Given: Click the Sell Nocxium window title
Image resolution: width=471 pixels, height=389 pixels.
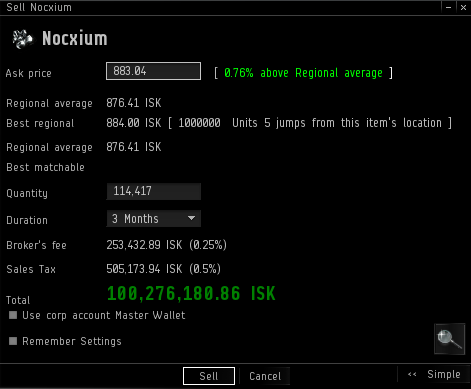Looking at the screenshot, I should pos(39,7).
